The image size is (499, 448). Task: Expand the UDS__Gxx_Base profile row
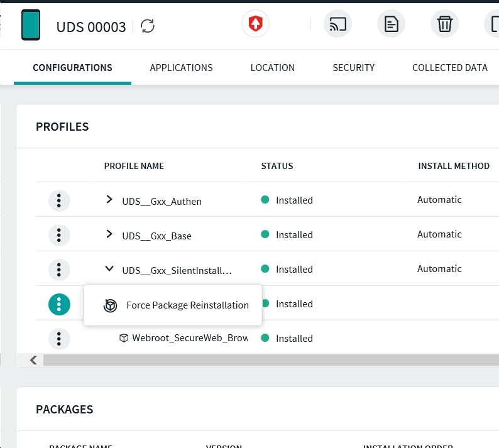110,234
